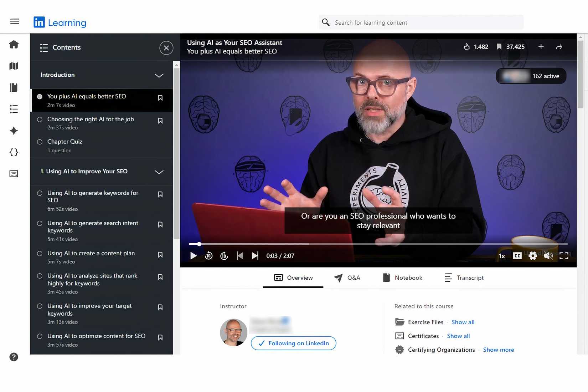Viewport: 588px width, 392px height.
Task: Collapse 'Using AI to Improve Your SEO' section
Action: click(x=159, y=172)
